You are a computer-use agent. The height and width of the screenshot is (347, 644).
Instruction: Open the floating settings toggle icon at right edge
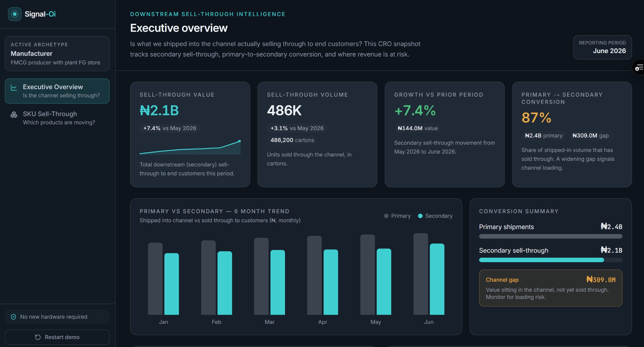tap(639, 67)
